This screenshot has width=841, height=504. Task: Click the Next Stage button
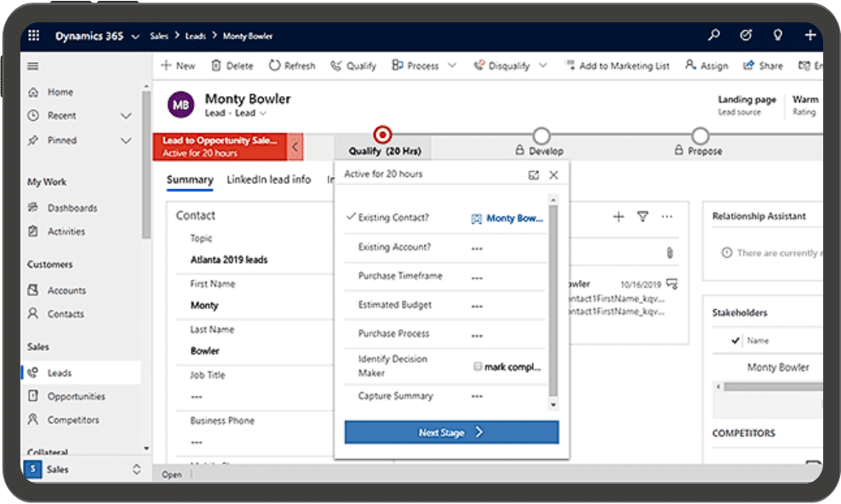pos(452,432)
